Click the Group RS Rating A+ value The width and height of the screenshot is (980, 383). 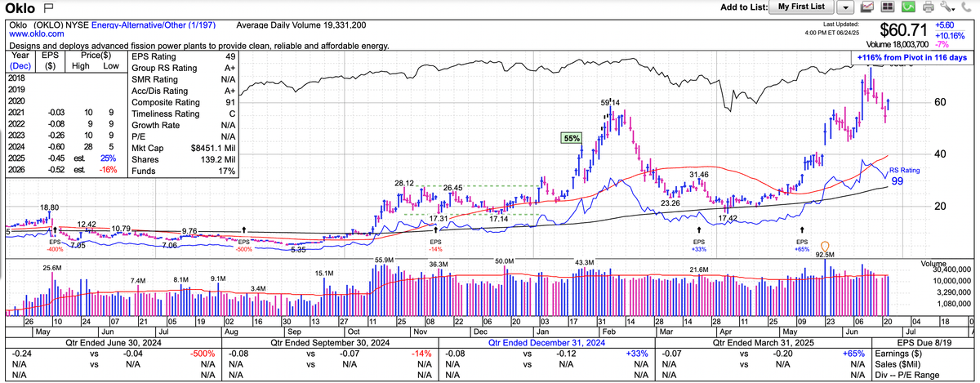tap(230, 68)
